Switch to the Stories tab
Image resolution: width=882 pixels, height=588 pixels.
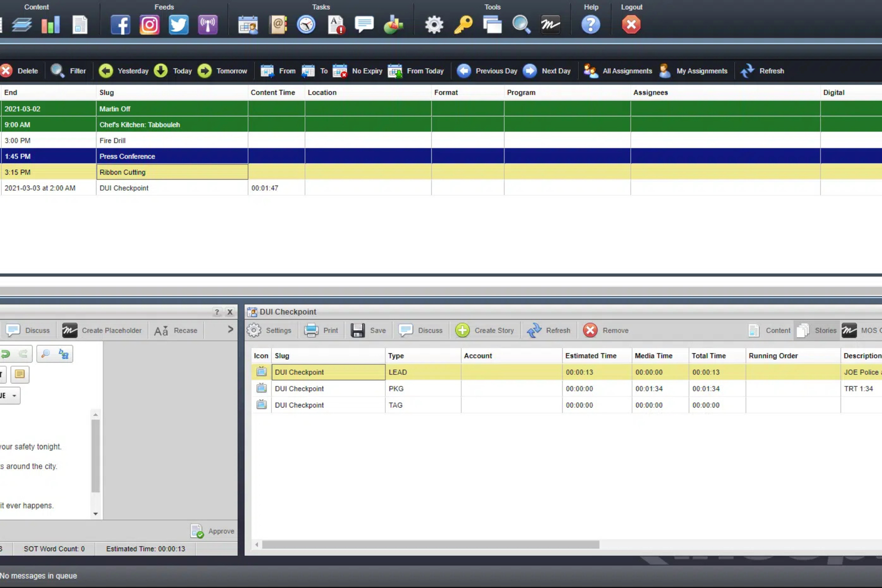click(x=817, y=330)
